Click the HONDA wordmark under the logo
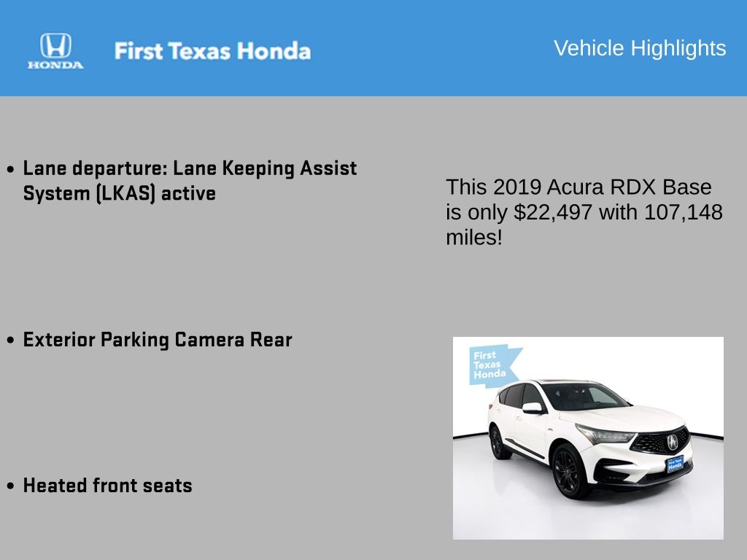Image resolution: width=747 pixels, height=560 pixels. coord(55,65)
